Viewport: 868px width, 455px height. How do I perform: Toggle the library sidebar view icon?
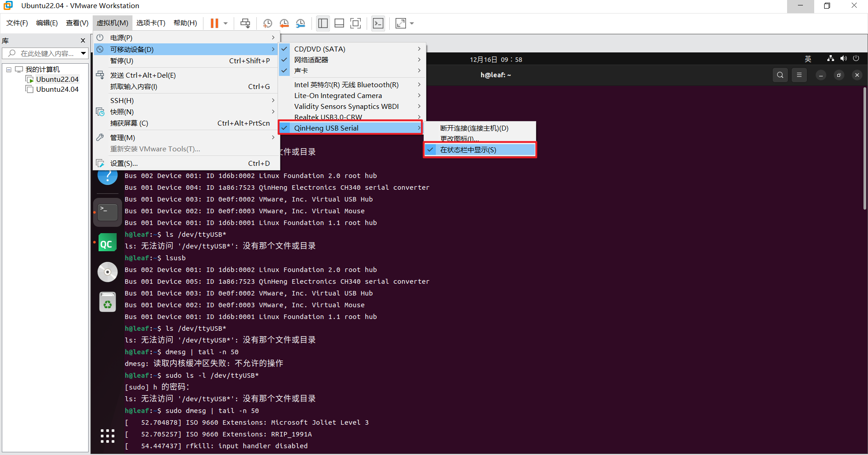pos(323,23)
